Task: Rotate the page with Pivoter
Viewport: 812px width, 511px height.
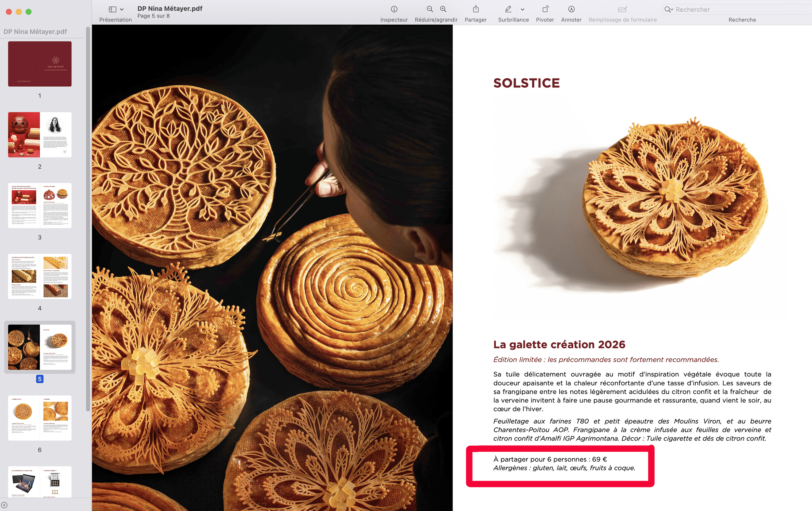Action: point(545,9)
